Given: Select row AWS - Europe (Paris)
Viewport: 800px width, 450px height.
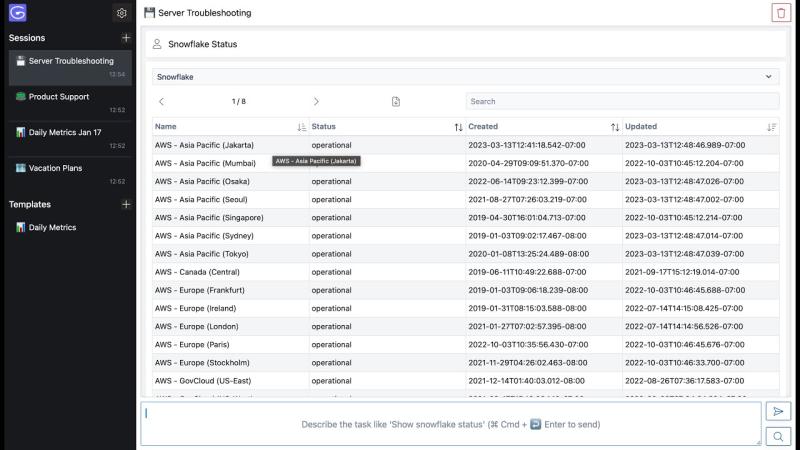Looking at the screenshot, I should point(465,344).
